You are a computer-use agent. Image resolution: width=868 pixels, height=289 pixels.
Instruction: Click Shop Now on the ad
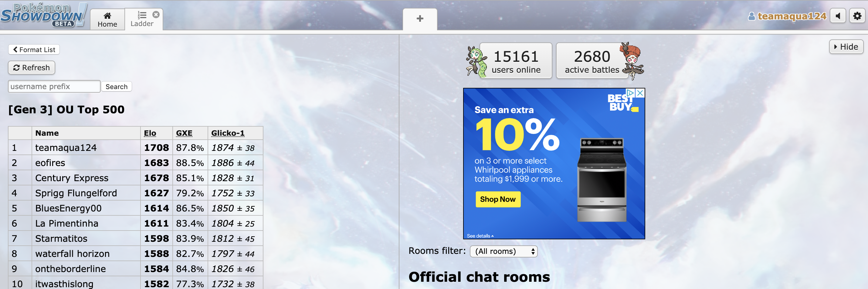point(498,199)
